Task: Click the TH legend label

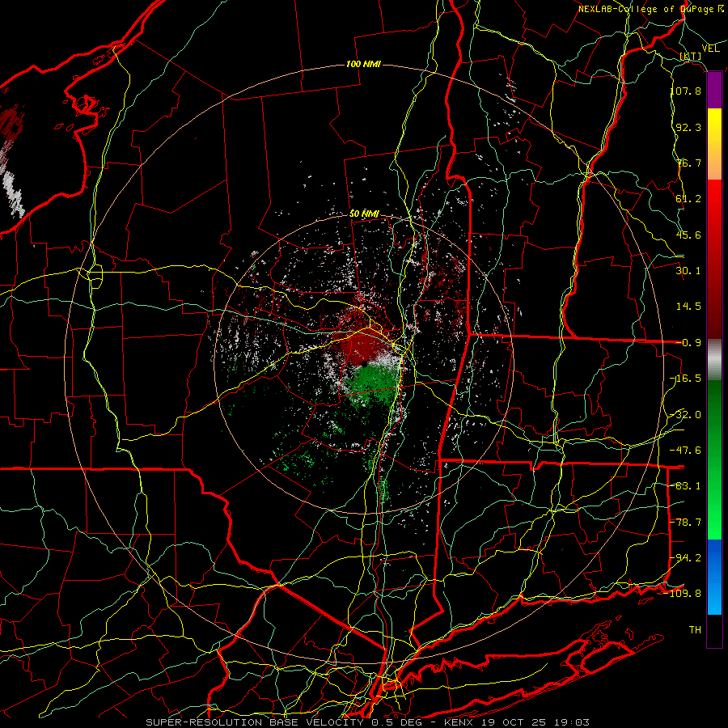Action: pyautogui.click(x=695, y=630)
